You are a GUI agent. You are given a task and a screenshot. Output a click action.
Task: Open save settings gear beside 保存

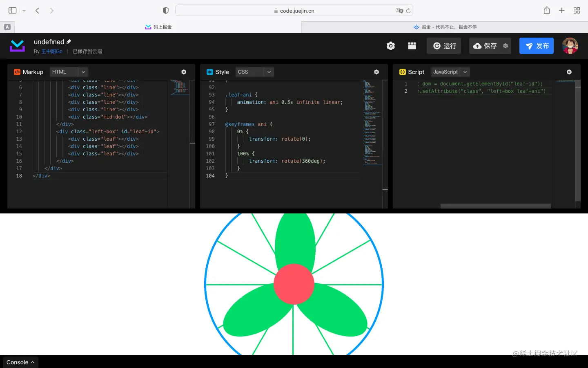click(x=506, y=46)
